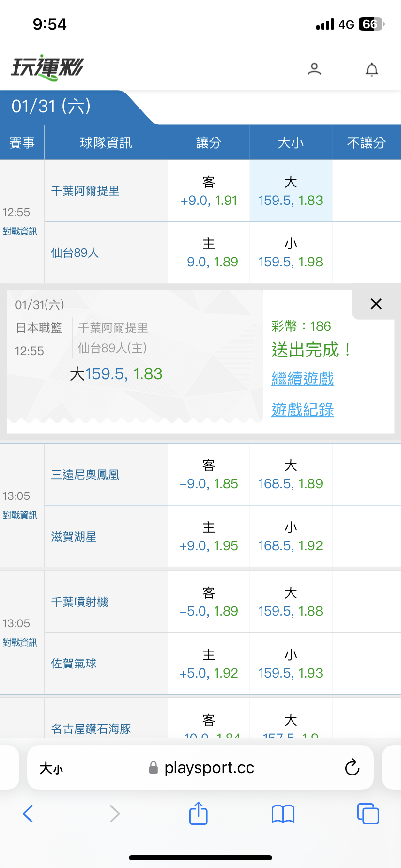Choose 主 +5.0, 1.92 for 佐賀氣球

pos(209,664)
